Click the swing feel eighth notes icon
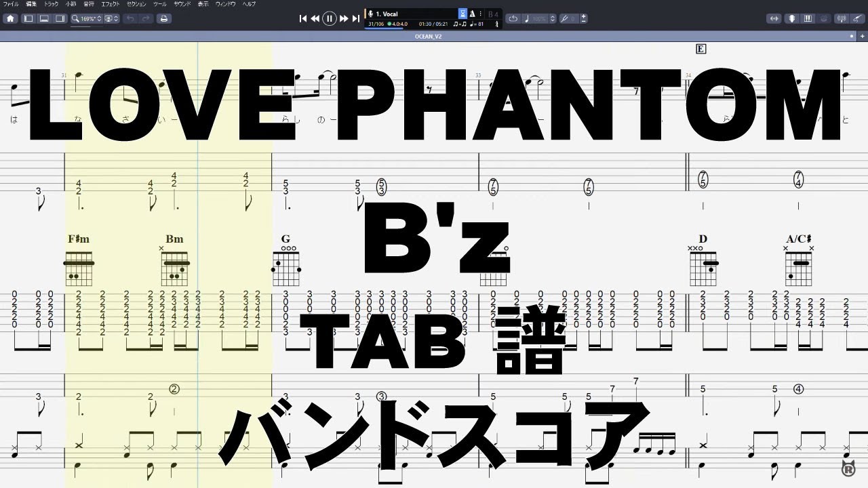This screenshot has height=488, width=868. [x=460, y=24]
